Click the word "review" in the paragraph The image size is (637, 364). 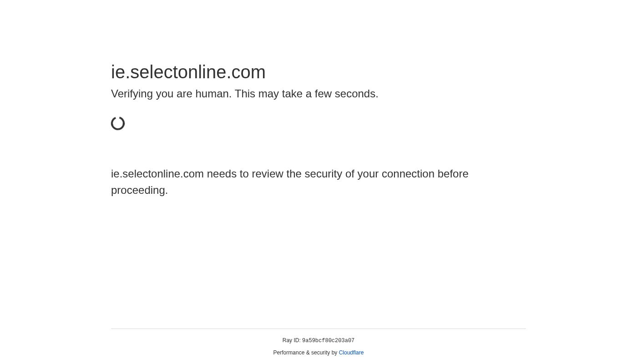point(268,174)
